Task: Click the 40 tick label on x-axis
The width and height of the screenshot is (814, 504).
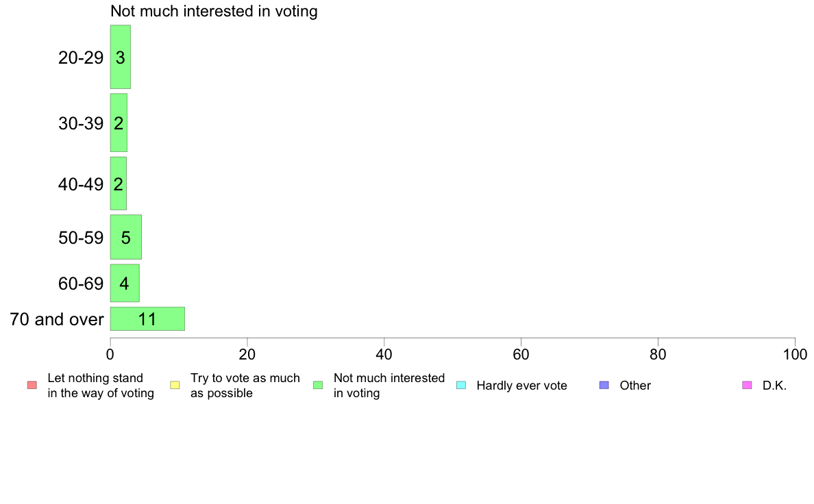Action: coord(384,355)
